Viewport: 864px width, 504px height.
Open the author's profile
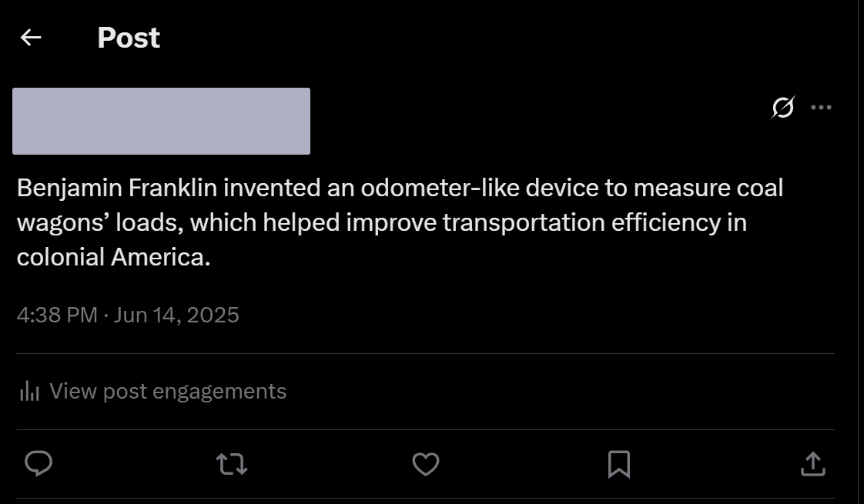pos(161,121)
